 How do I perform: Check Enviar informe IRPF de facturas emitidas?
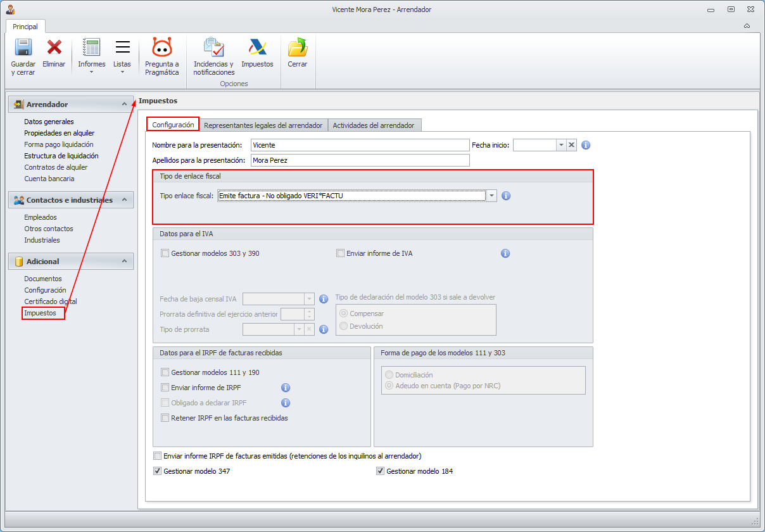158,456
